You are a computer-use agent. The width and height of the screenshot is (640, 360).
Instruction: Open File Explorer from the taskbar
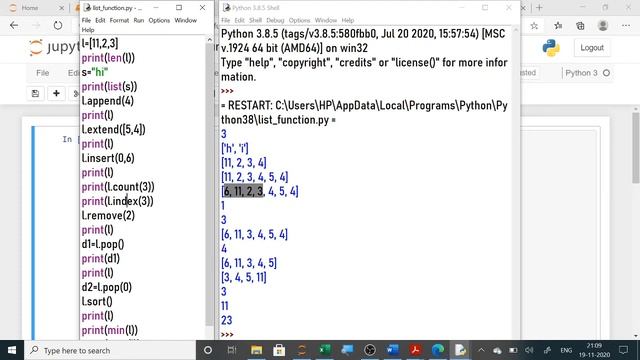256,350
